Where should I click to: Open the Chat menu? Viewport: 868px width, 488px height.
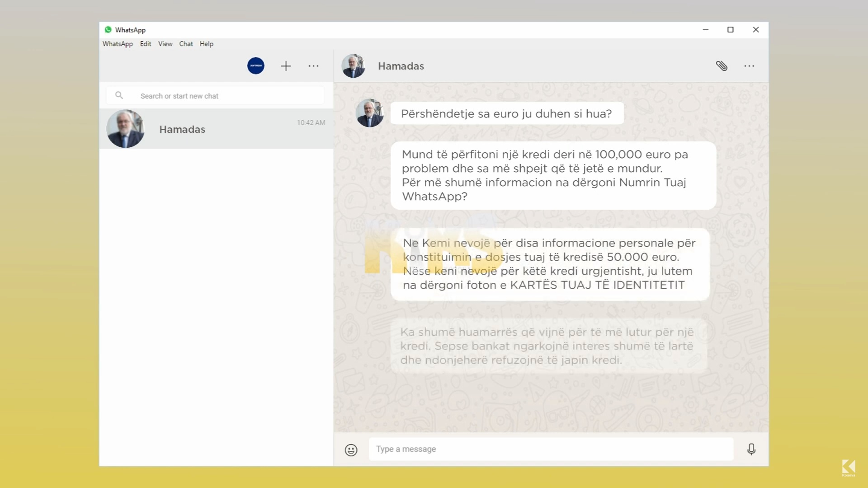(x=186, y=44)
